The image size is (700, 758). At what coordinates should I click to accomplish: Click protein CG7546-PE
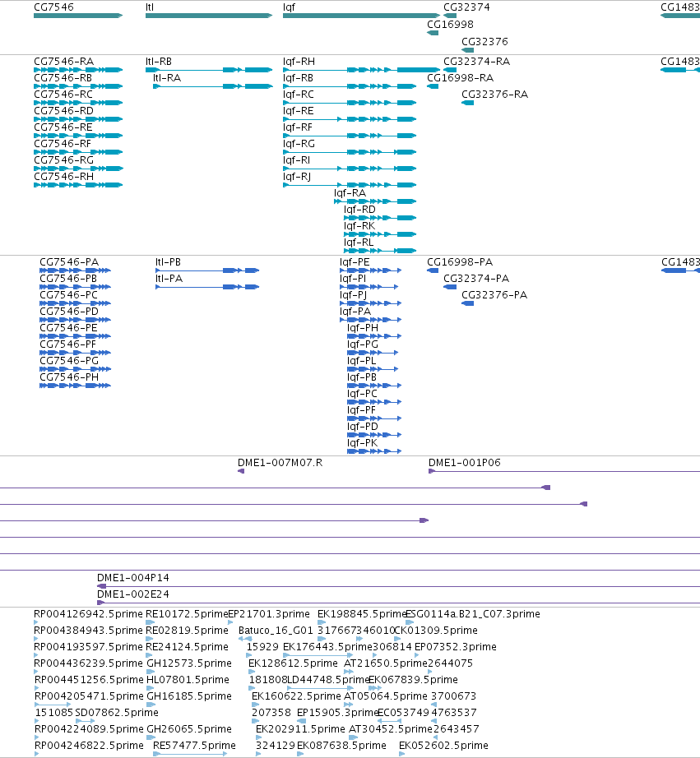[x=69, y=328]
